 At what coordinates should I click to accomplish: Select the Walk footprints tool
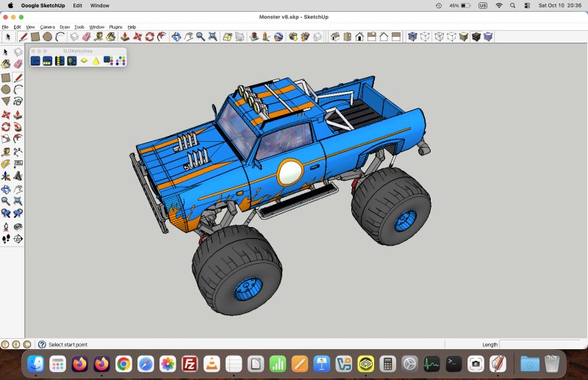(6, 239)
